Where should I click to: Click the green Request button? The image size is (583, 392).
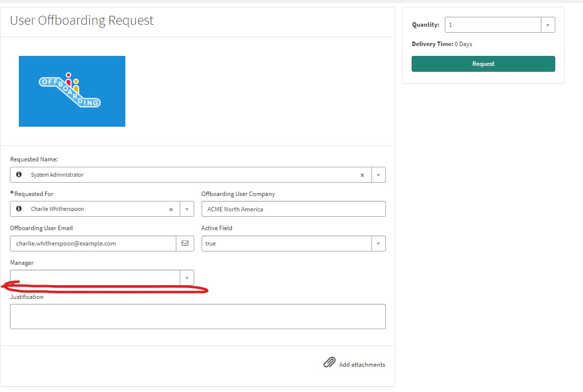(483, 64)
